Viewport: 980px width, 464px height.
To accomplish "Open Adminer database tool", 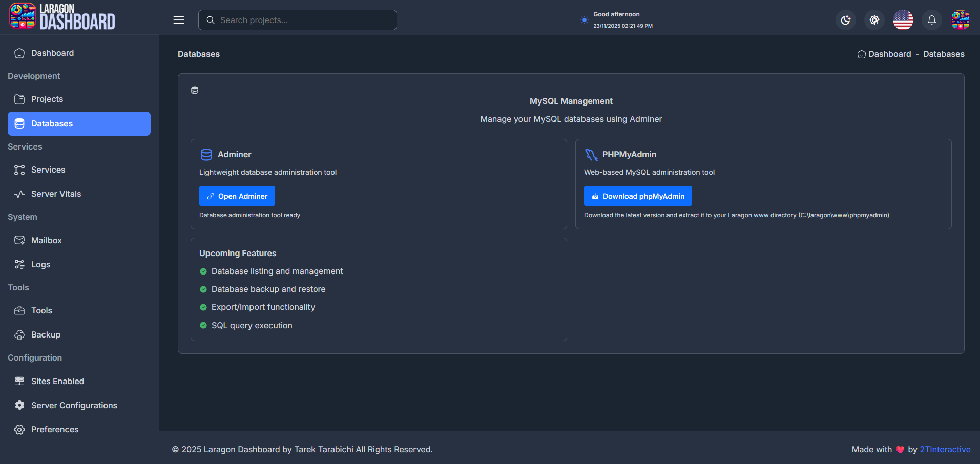I will pyautogui.click(x=237, y=196).
